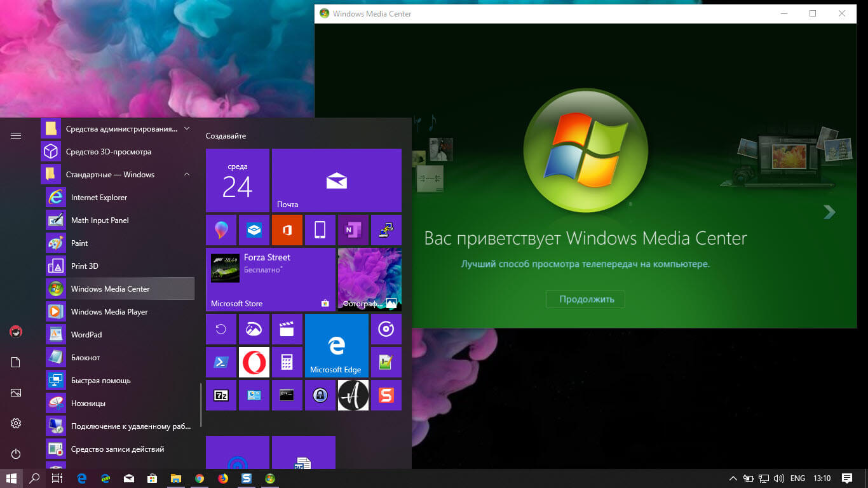This screenshot has width=868, height=488.
Task: Open the circular arrow recovery tile
Action: (x=221, y=329)
